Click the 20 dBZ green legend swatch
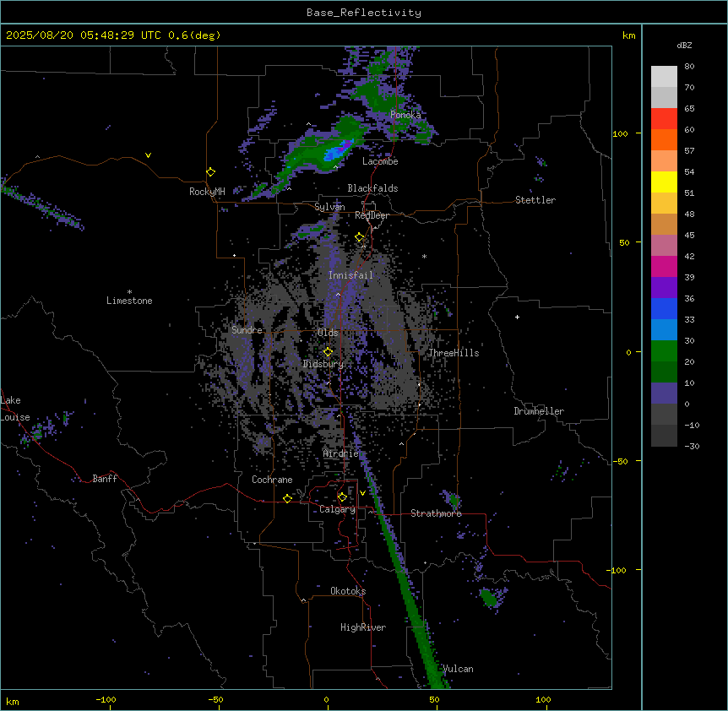 point(664,351)
